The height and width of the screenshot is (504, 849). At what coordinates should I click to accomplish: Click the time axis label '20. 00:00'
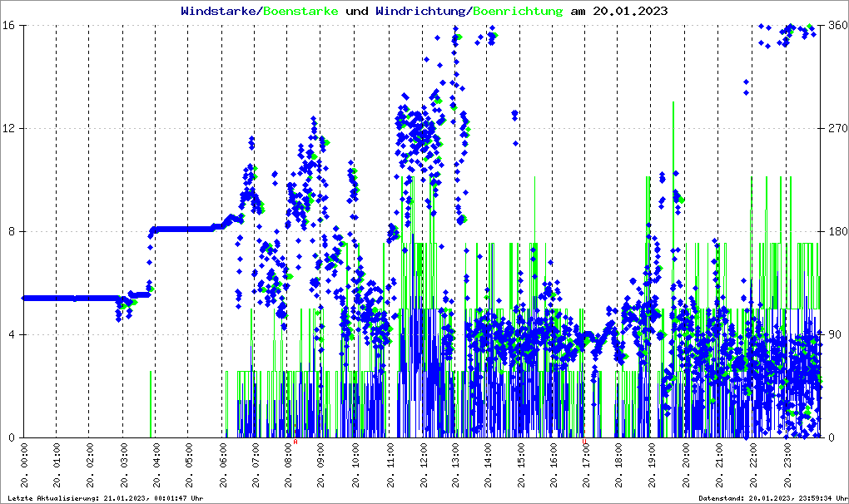(24, 465)
